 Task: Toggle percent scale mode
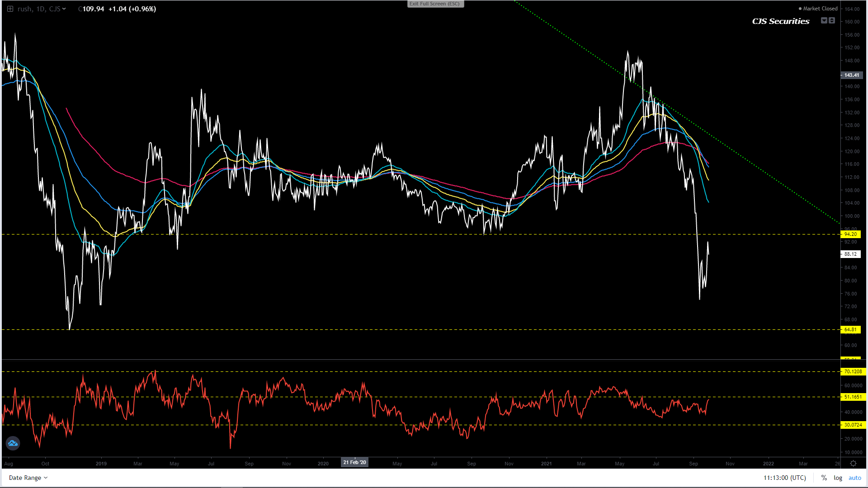pyautogui.click(x=824, y=478)
